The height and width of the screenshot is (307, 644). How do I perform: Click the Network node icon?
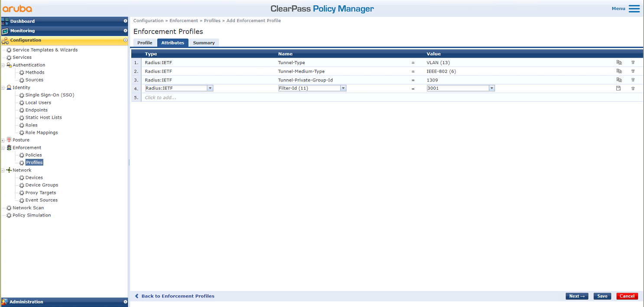click(9, 170)
